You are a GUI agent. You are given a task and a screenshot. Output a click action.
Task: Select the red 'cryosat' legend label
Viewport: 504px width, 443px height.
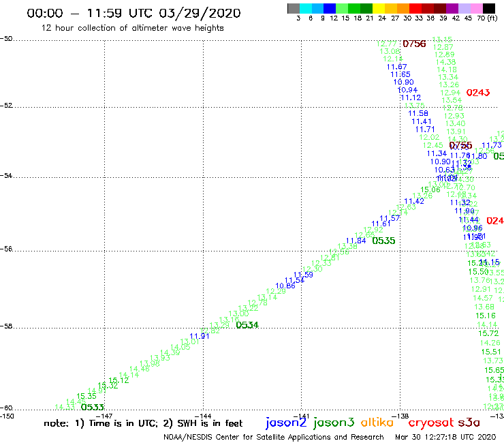(x=430, y=423)
